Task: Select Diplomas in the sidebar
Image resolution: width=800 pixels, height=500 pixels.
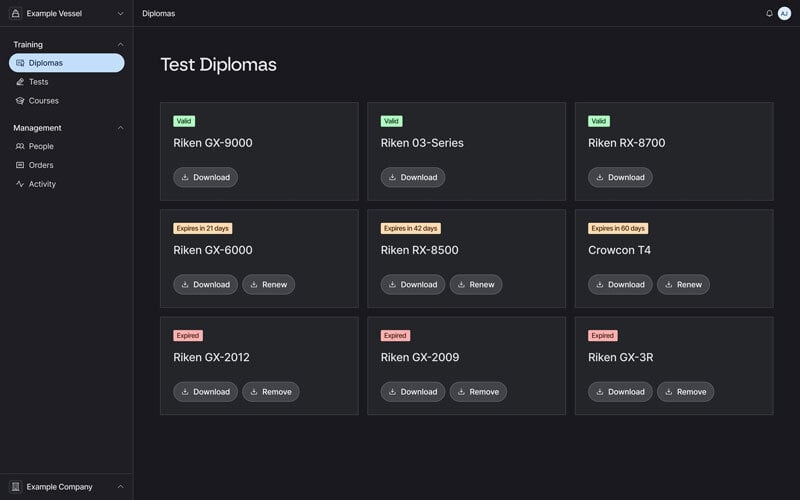Action: [x=66, y=63]
